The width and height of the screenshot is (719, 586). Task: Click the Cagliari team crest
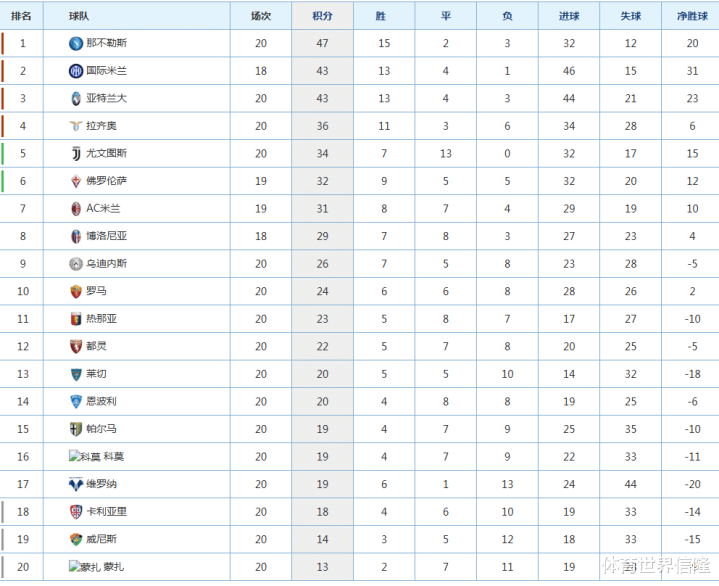[x=76, y=511]
